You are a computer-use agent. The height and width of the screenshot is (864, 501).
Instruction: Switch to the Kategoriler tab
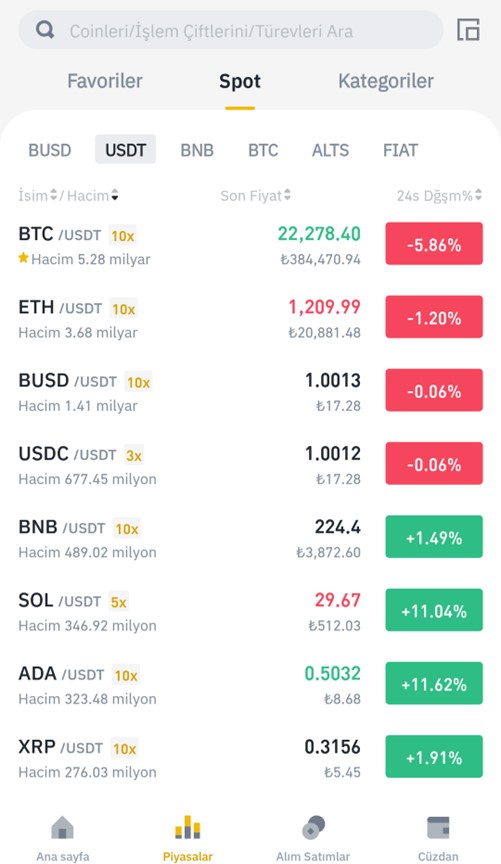click(x=386, y=81)
